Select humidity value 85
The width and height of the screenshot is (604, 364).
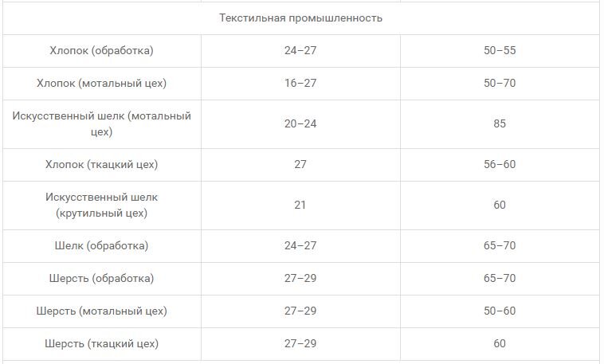point(500,124)
